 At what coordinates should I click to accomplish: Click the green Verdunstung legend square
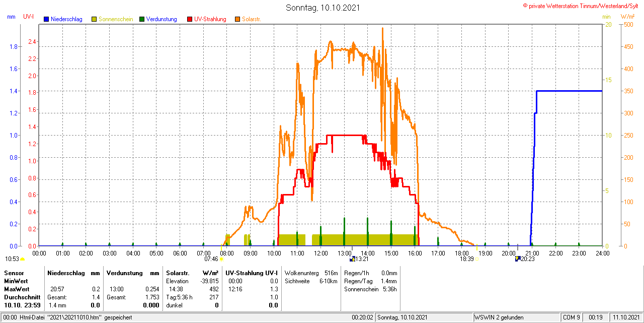[x=142, y=19]
